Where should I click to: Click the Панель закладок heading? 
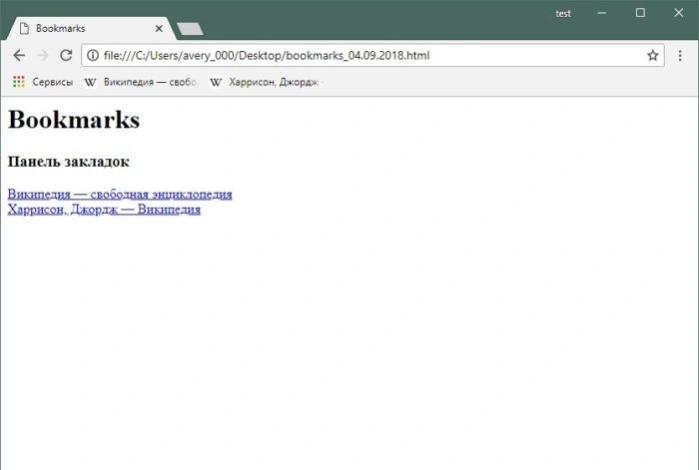pos(69,161)
